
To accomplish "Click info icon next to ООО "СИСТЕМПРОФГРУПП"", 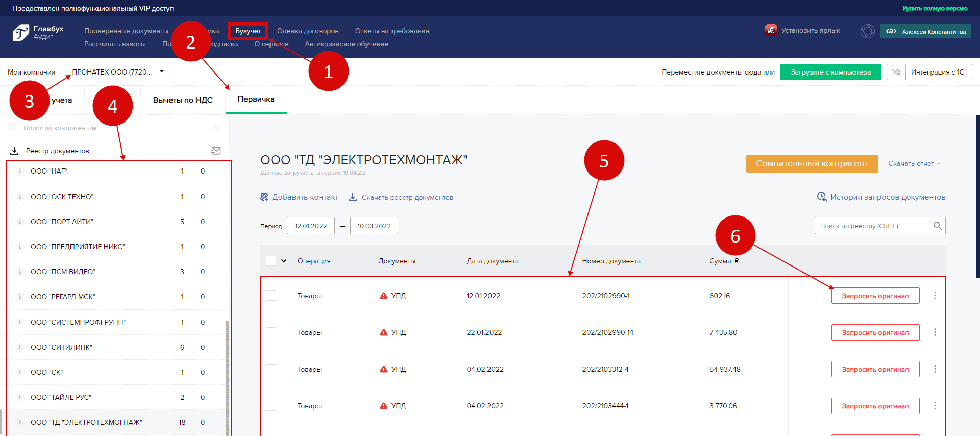I will click(x=20, y=322).
